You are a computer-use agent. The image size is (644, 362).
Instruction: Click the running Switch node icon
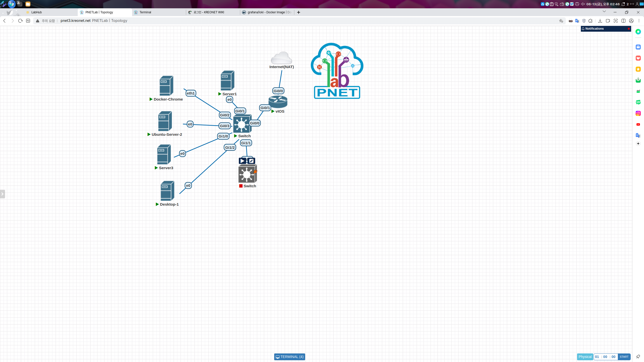coord(242,124)
